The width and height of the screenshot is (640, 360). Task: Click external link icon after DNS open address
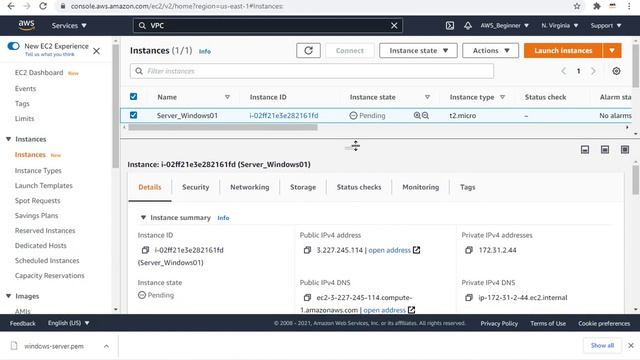[x=411, y=310]
